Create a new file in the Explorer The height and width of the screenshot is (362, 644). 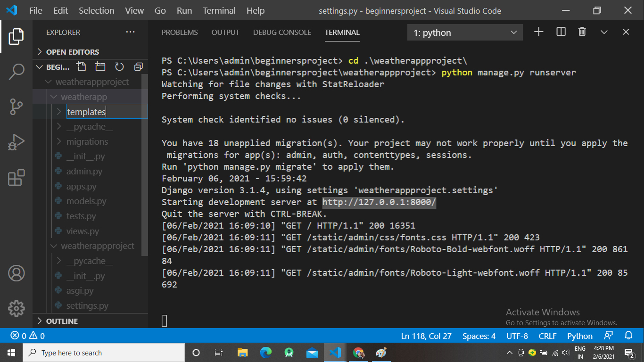pos(81,66)
